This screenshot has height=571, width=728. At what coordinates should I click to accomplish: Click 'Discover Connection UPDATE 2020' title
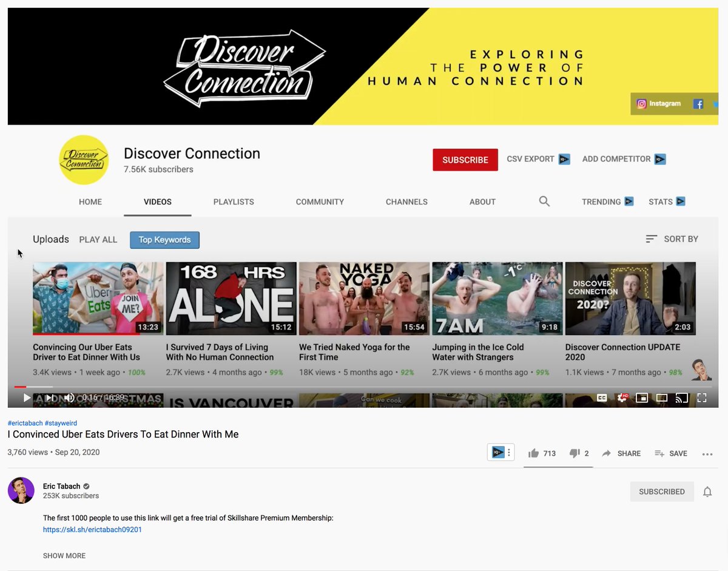(623, 352)
